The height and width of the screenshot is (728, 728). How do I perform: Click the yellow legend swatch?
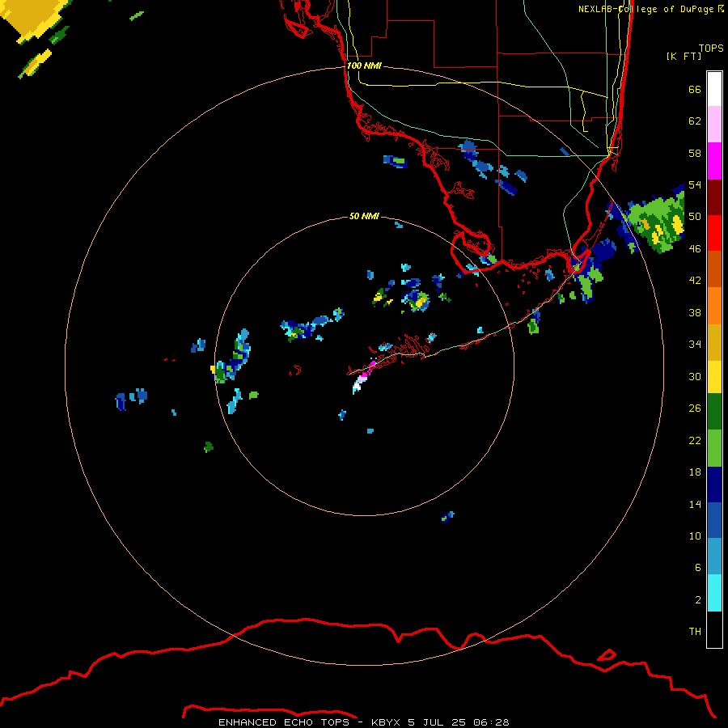tap(714, 377)
